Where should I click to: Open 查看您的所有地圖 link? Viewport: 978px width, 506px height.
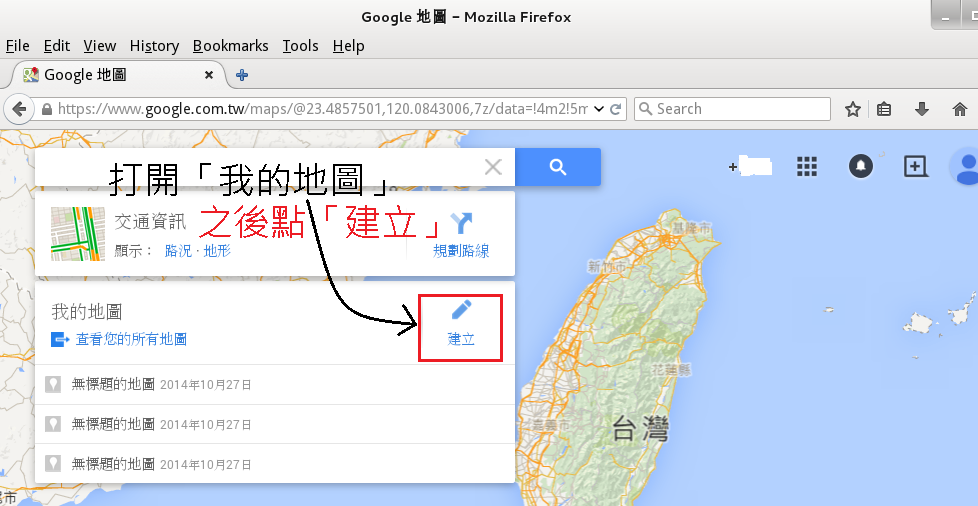(x=131, y=339)
